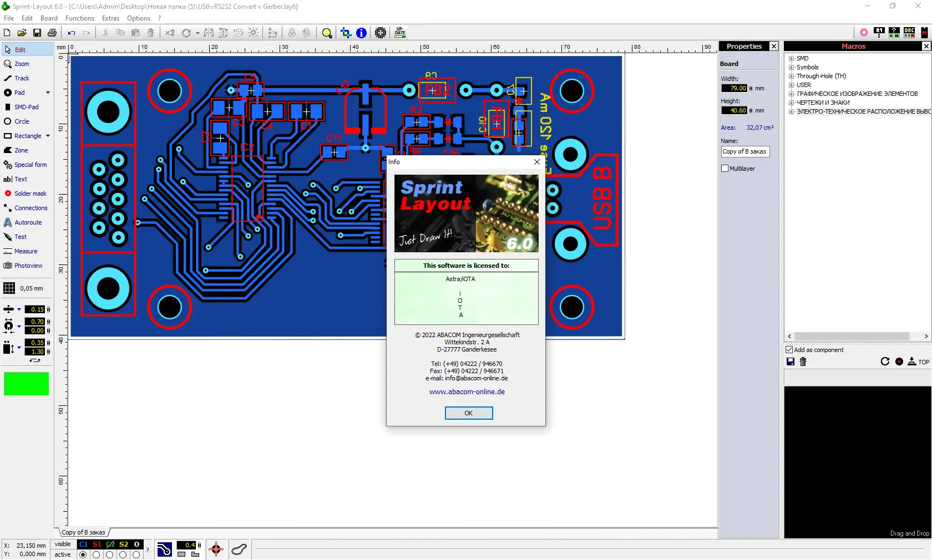Expand the USER macro folder
This screenshot has width=932, height=560.
click(792, 85)
